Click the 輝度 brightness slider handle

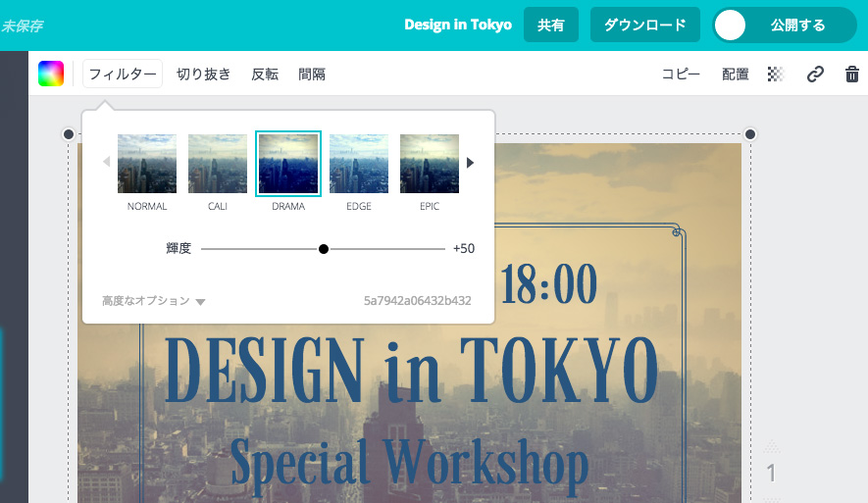(324, 249)
